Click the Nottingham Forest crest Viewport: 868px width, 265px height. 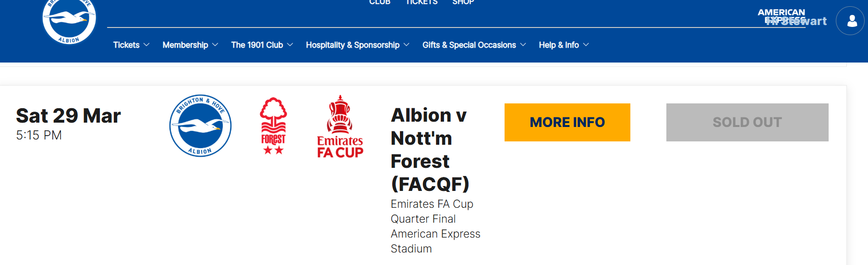(273, 126)
